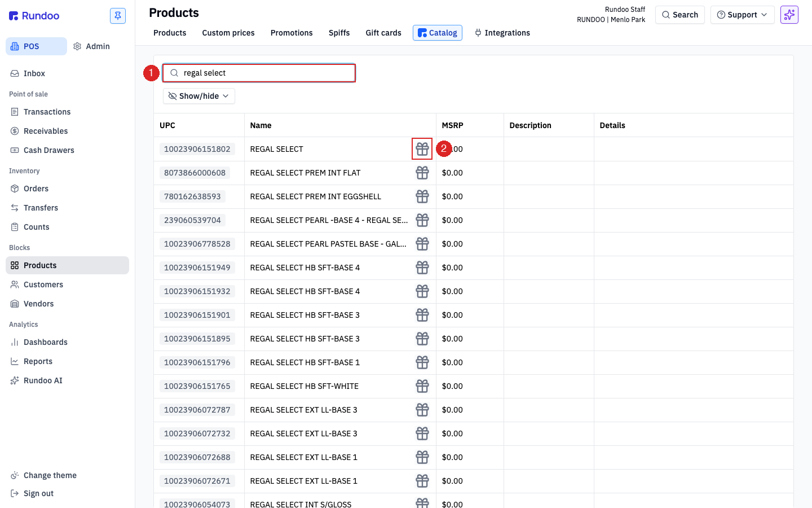812x508 pixels.
Task: Open the Integrations tab
Action: point(502,33)
